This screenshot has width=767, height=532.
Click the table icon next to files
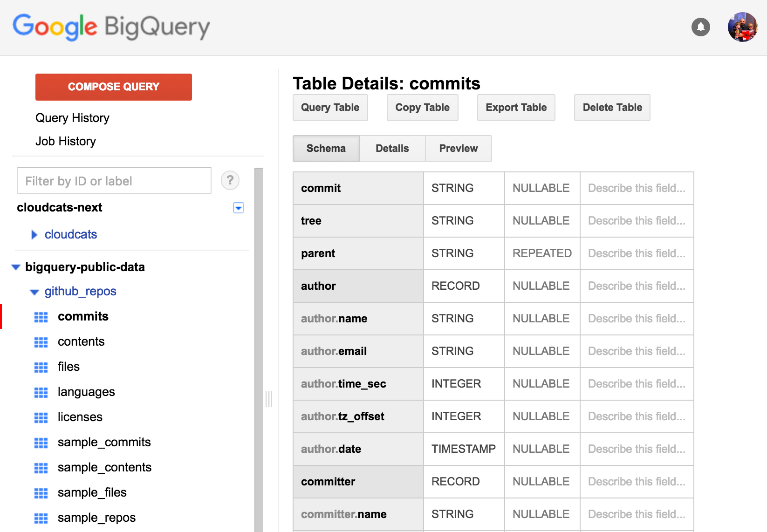[x=41, y=368]
